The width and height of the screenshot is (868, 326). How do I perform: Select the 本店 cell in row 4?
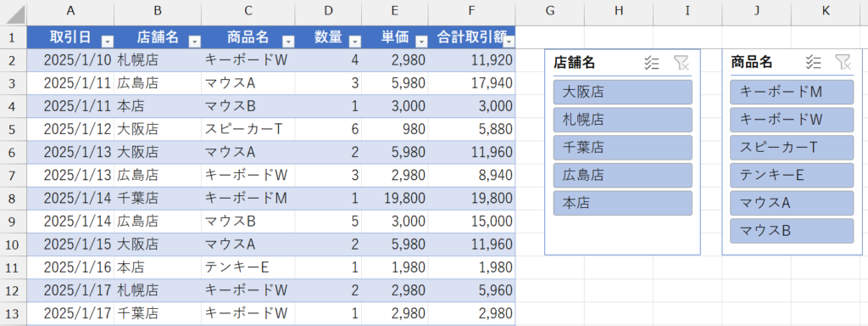coord(158,106)
